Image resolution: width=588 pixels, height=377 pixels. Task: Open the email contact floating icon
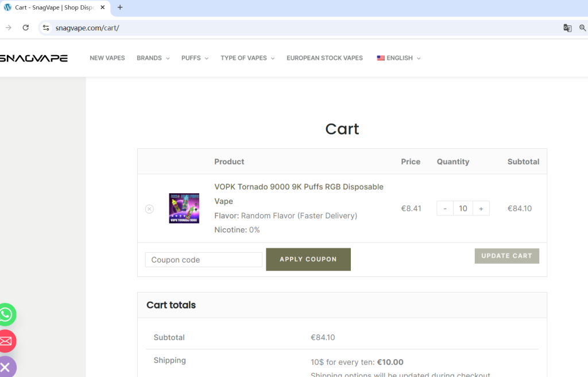point(6,341)
